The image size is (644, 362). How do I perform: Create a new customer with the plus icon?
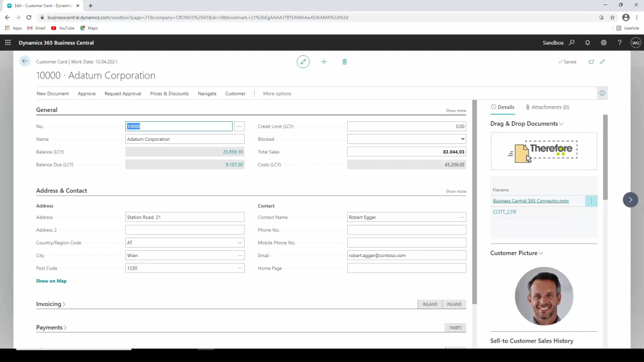point(324,62)
